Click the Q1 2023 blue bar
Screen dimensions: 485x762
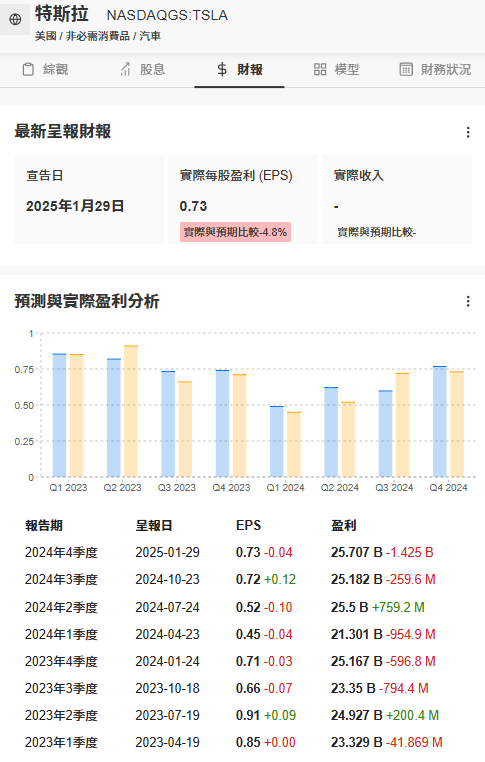59,415
